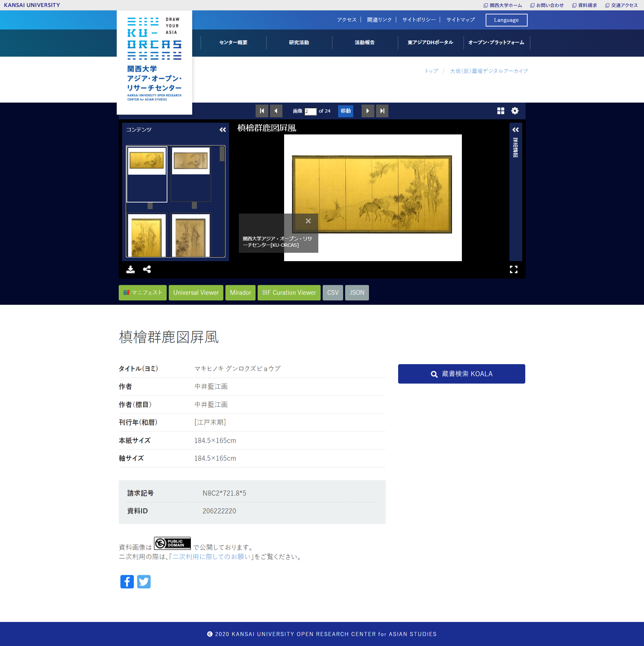This screenshot has width=644, height=646.
Task: Open 資料請求 external link
Action: (x=585, y=5)
